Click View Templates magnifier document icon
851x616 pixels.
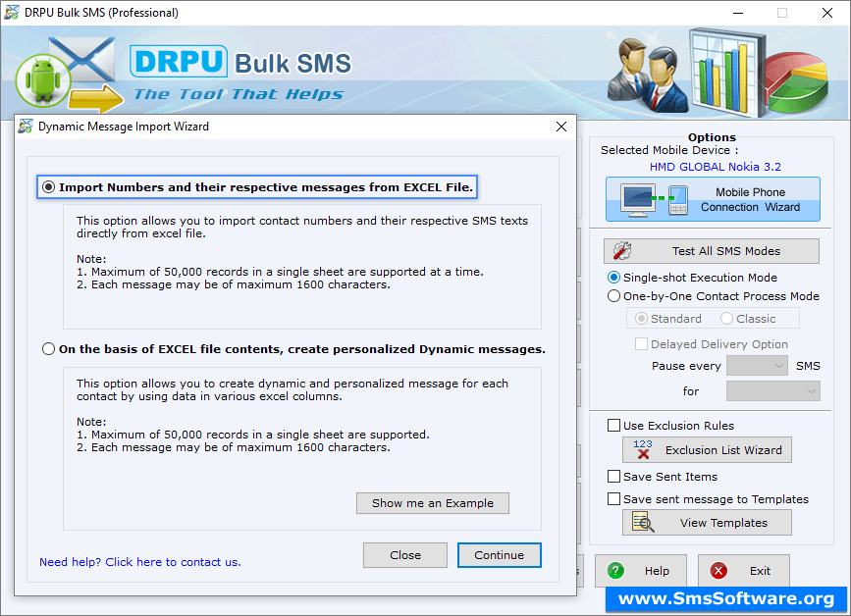[x=643, y=522]
